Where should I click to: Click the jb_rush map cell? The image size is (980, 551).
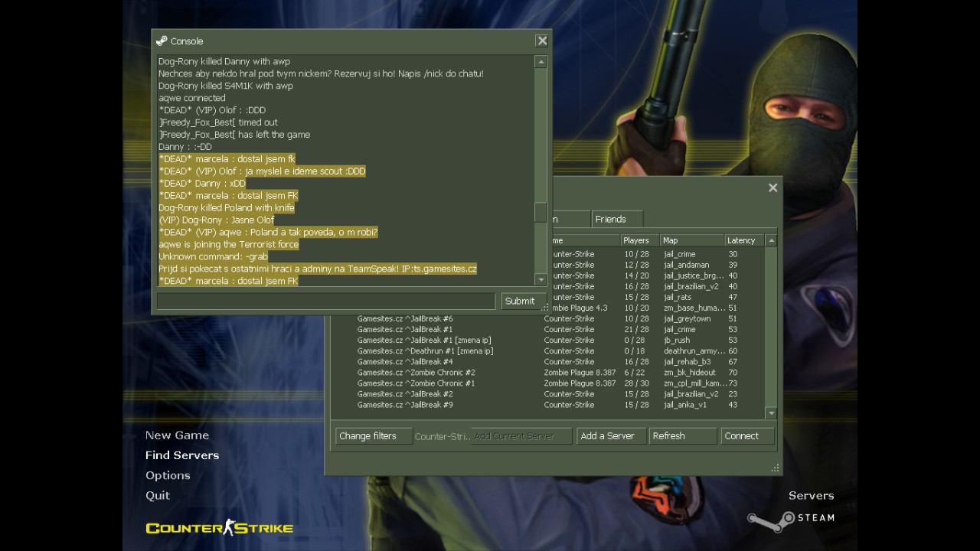677,340
